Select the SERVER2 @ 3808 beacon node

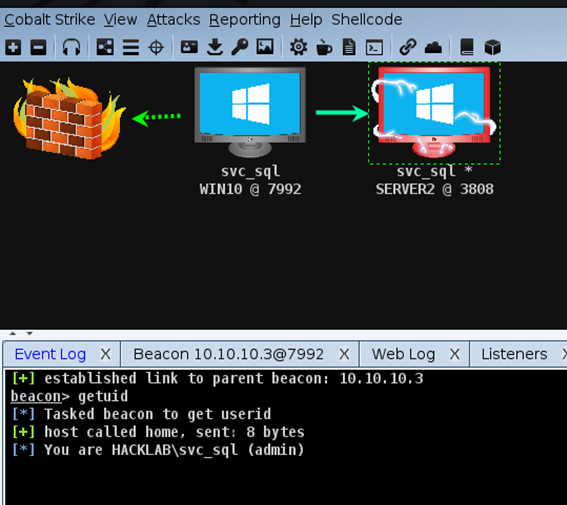(434, 113)
